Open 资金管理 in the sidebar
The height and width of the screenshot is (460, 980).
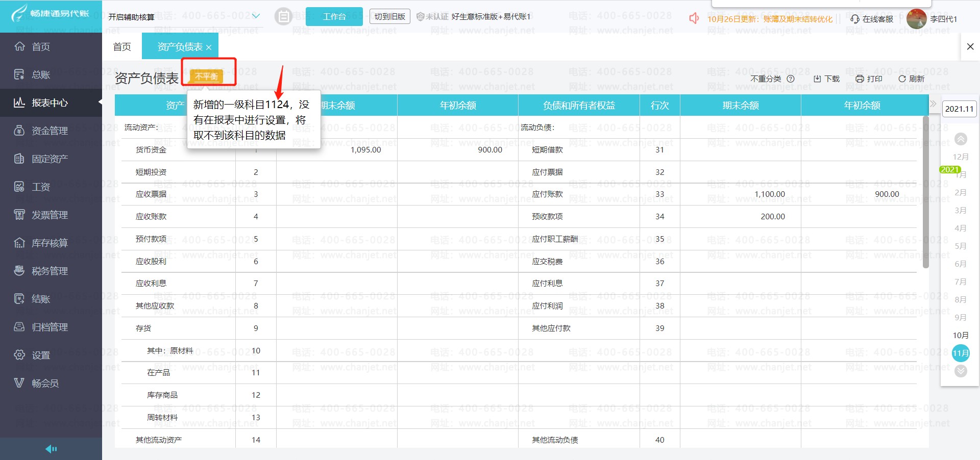click(51, 131)
